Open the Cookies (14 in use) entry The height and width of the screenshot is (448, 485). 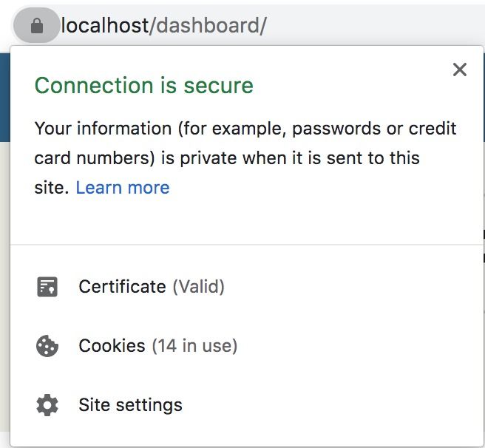(247, 346)
